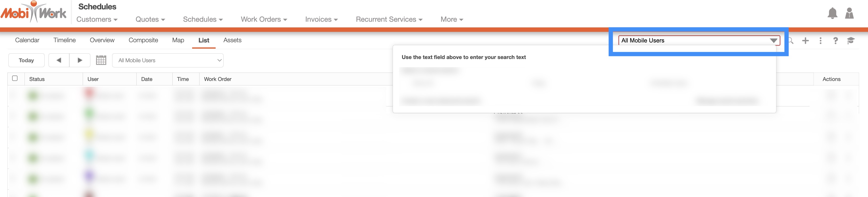The height and width of the screenshot is (197, 868).
Task: Open the user profile icon
Action: 849,13
